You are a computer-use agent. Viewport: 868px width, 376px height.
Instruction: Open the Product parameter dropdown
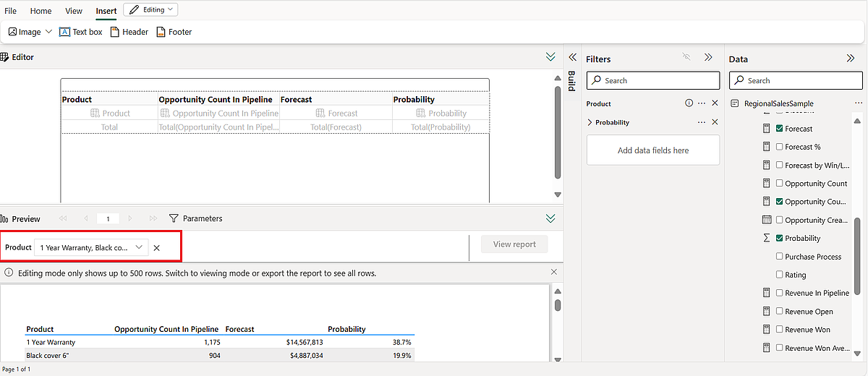[92, 247]
